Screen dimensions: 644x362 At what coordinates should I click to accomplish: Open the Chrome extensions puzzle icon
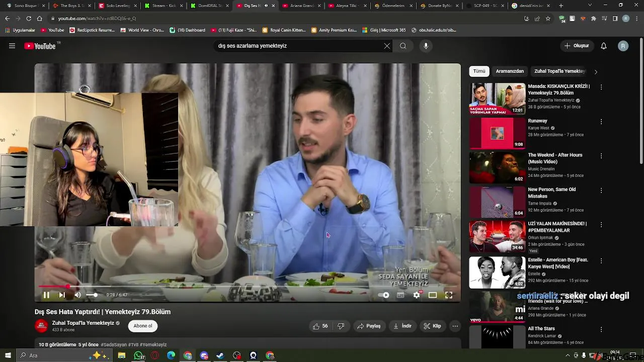[x=594, y=19]
